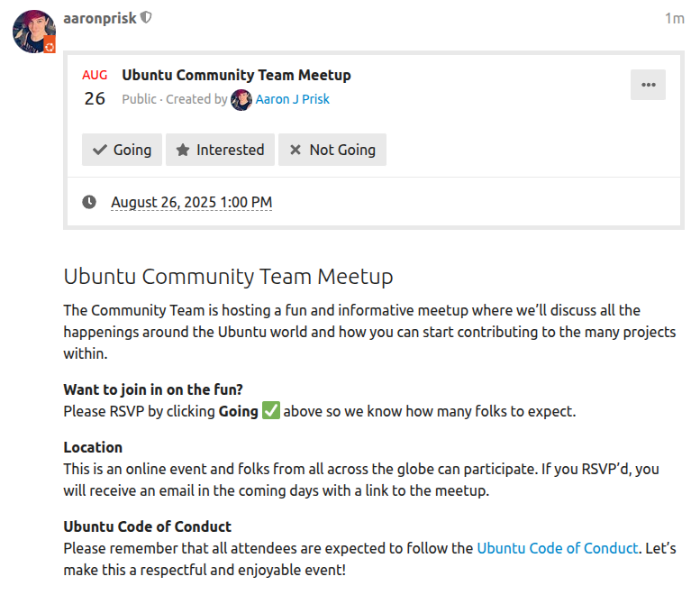Viewport: 700px width, 604px height.
Task: Click the small Aaron J Prisk creator avatar
Action: [x=241, y=100]
